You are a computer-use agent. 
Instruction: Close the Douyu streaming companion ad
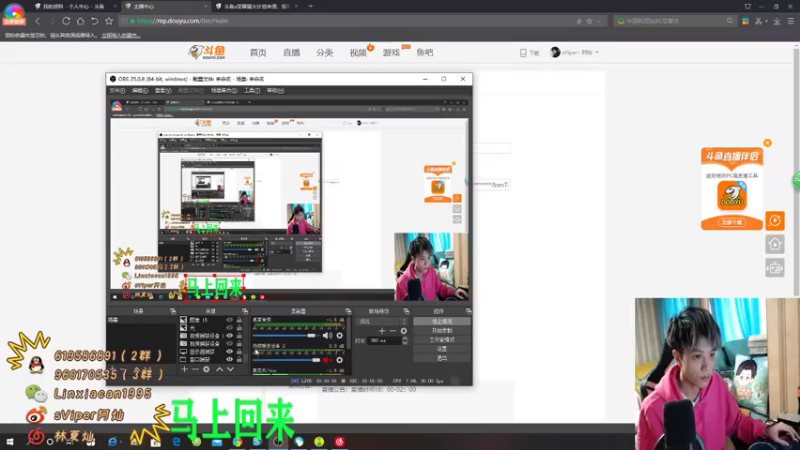(767, 143)
